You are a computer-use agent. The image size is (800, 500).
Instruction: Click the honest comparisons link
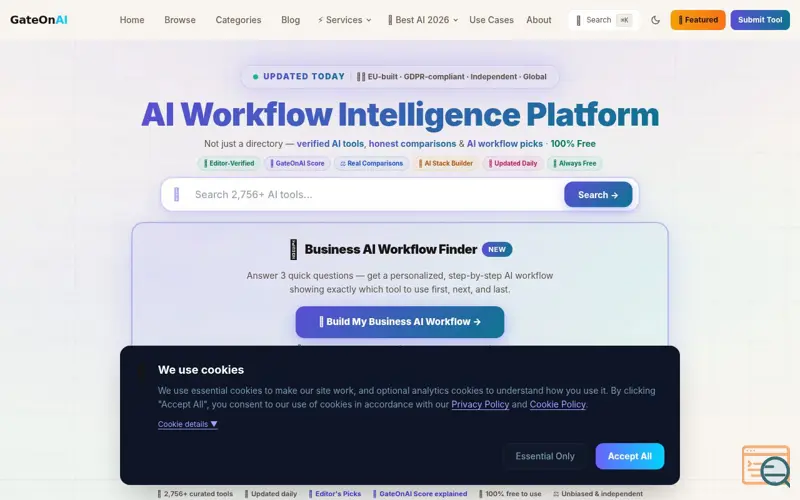[412, 144]
